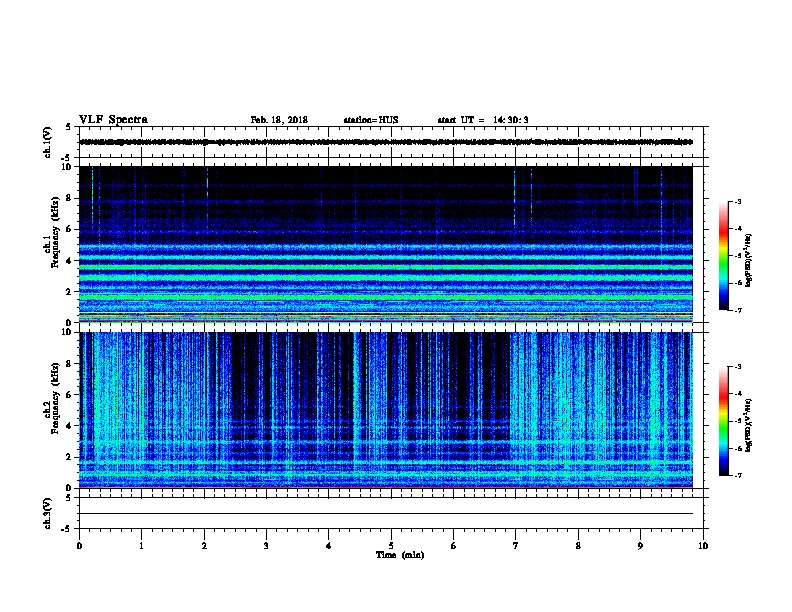Click the "3" tick on the time axis
This screenshot has width=792, height=612.
pos(266,546)
